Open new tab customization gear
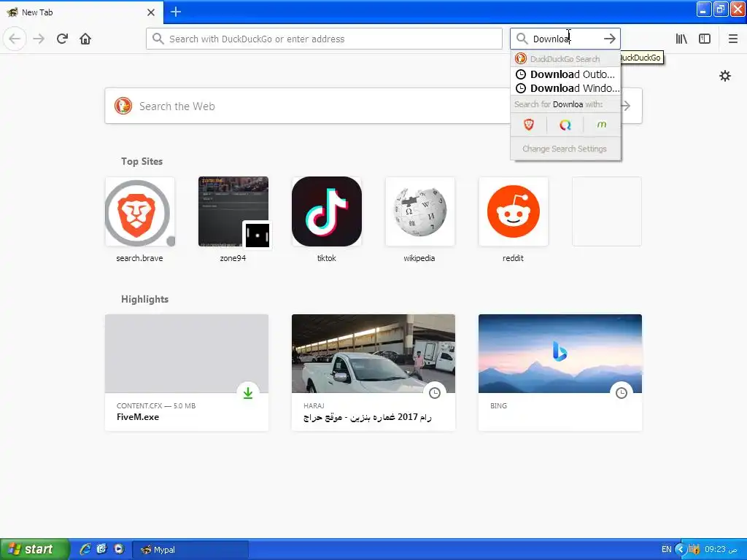Image resolution: width=747 pixels, height=560 pixels. pos(724,76)
